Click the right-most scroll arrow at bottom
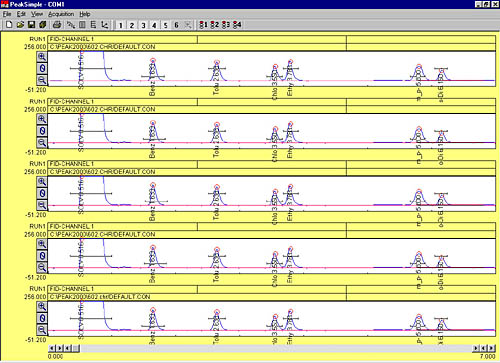The image size is (500, 363). coord(492,348)
